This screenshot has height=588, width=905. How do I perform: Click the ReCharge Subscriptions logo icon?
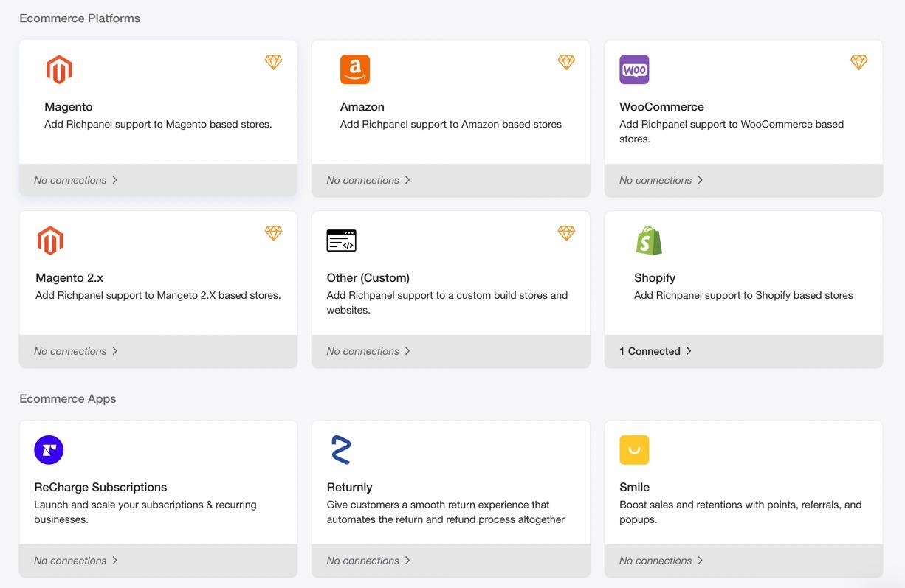pos(49,450)
